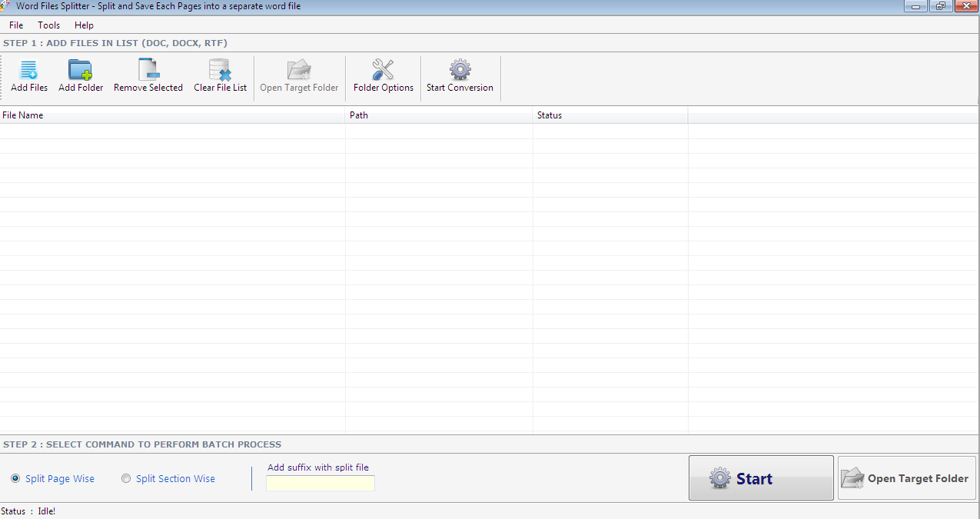980x519 pixels.
Task: Toggle Split Page Wise off
Action: pyautogui.click(x=15, y=478)
